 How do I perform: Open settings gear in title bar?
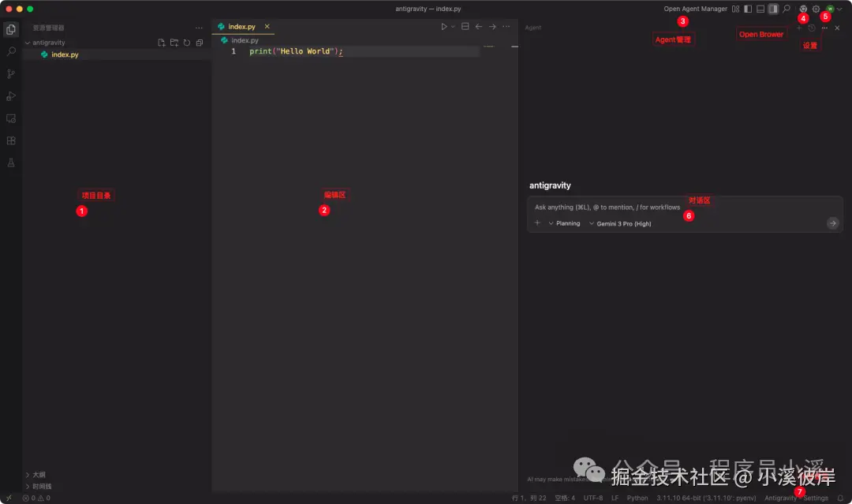pos(816,9)
